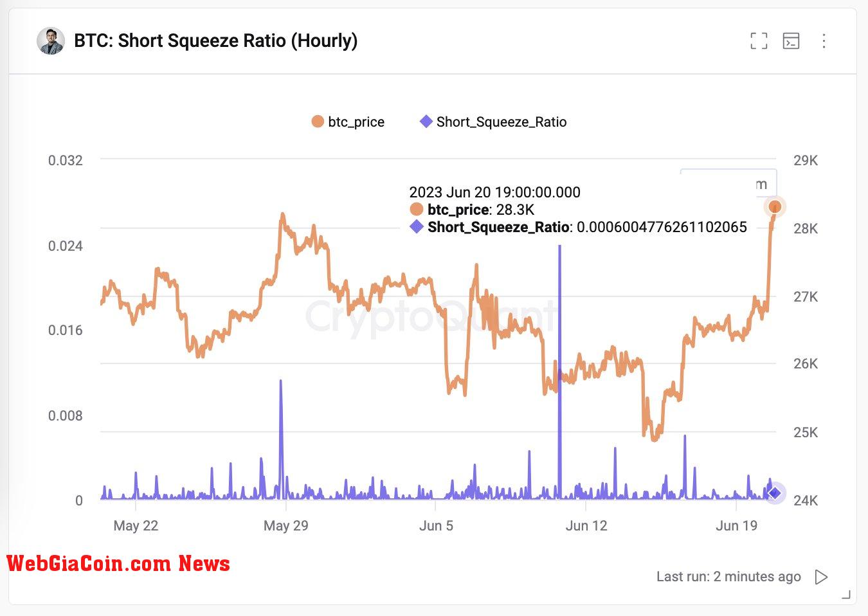Click the 26K right axis value
Image resolution: width=868 pixels, height=616 pixels.
click(x=806, y=363)
